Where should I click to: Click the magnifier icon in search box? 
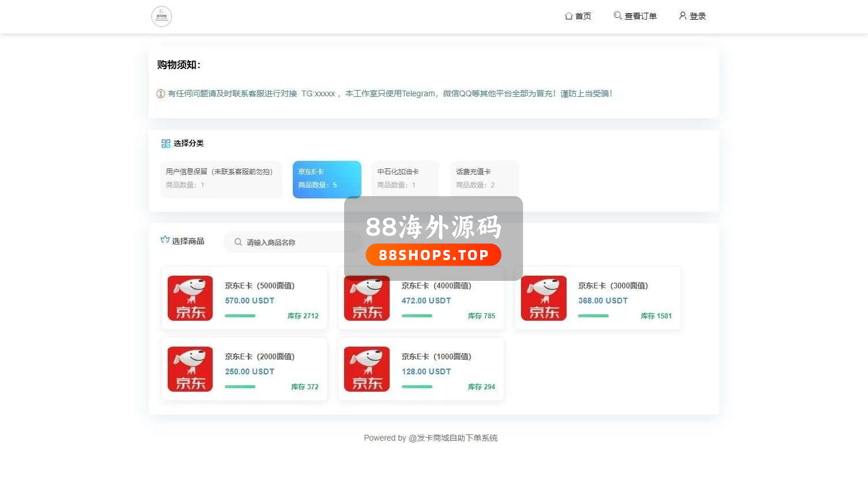point(238,242)
